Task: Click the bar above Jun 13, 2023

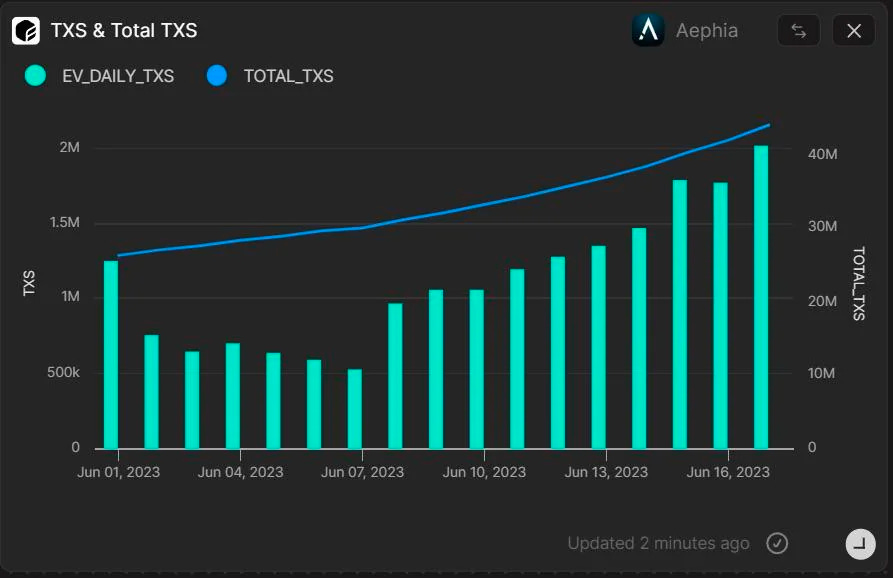Action: point(599,347)
